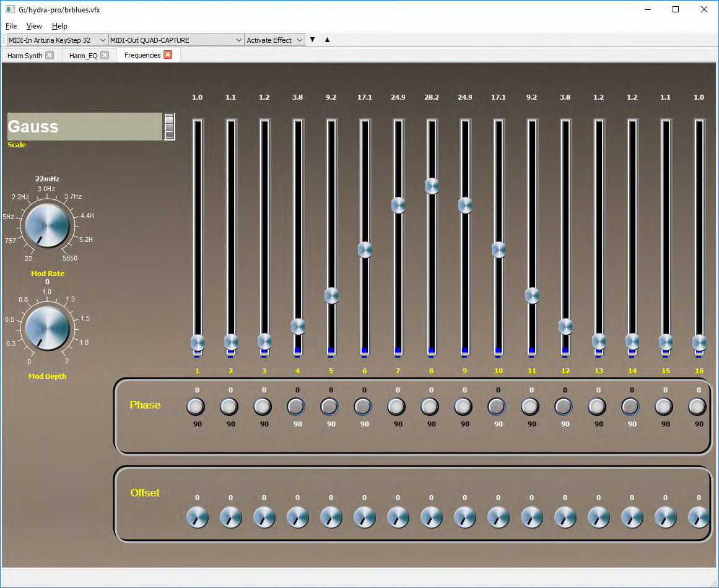Click the Scale selector stepper beside Gauss

tap(169, 126)
